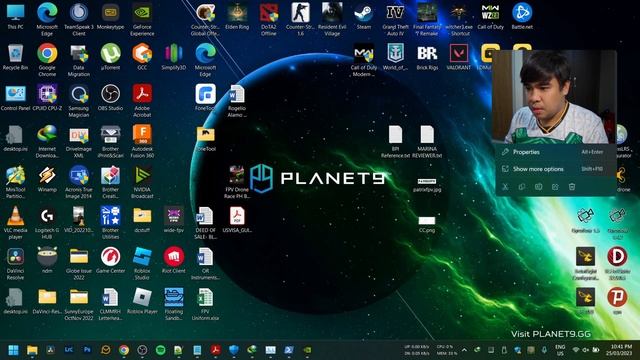
Task: Open Lightroom Classic from the taskbar
Action: click(x=69, y=350)
